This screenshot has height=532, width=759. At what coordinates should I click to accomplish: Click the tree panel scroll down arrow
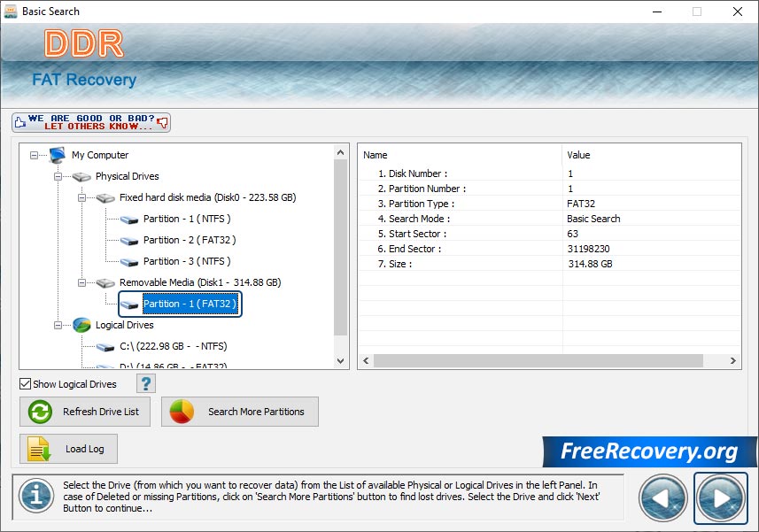click(341, 361)
